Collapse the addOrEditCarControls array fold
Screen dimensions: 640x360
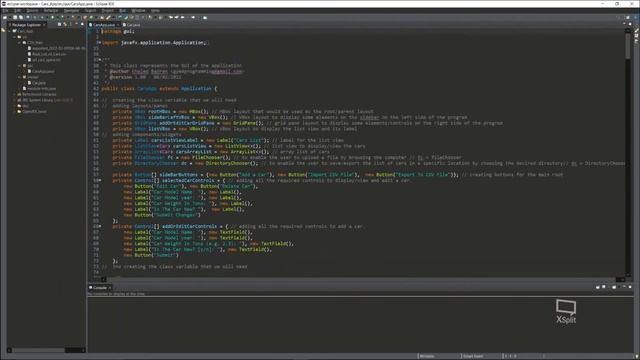pyautogui.click(x=100, y=226)
